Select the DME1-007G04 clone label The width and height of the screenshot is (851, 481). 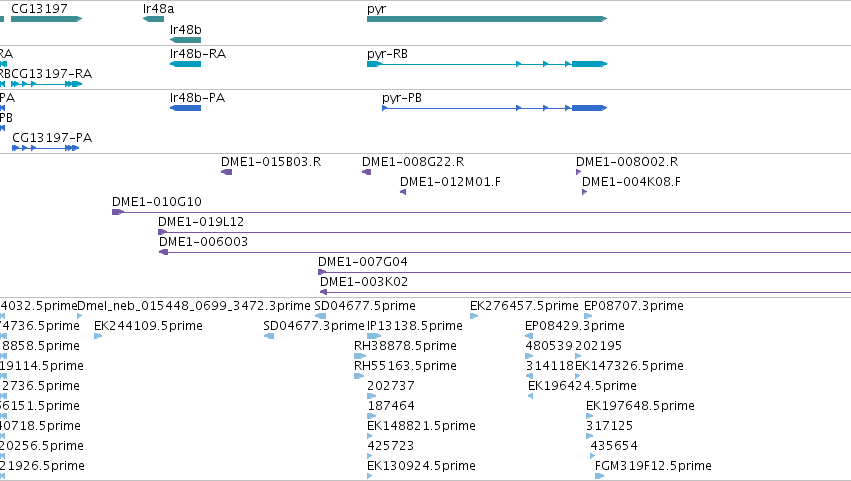363,262
